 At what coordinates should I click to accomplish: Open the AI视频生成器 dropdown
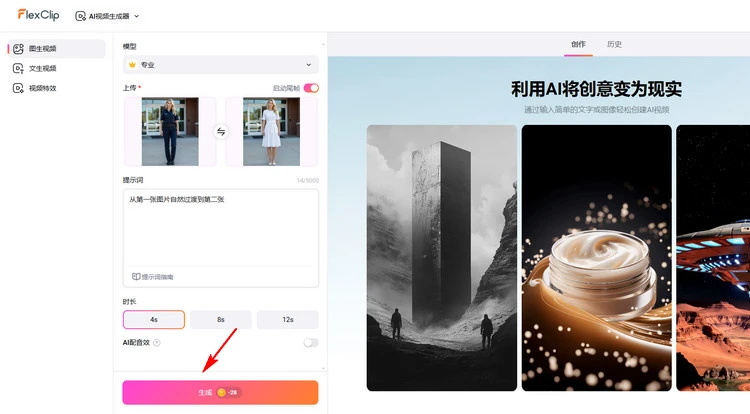click(107, 16)
